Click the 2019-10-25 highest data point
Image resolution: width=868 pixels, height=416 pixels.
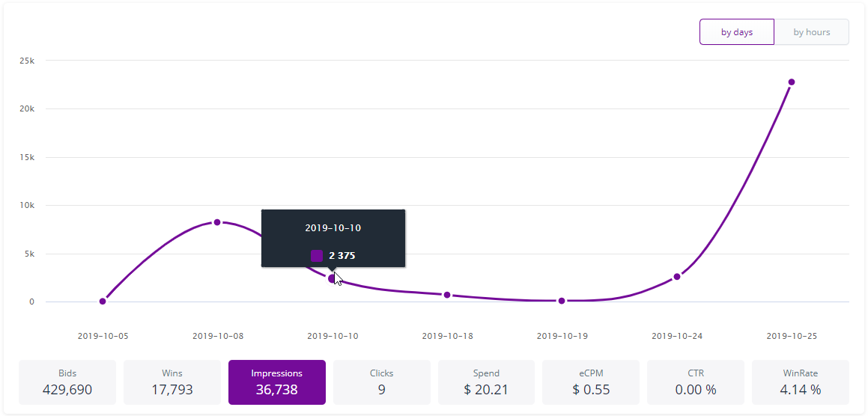coord(792,82)
